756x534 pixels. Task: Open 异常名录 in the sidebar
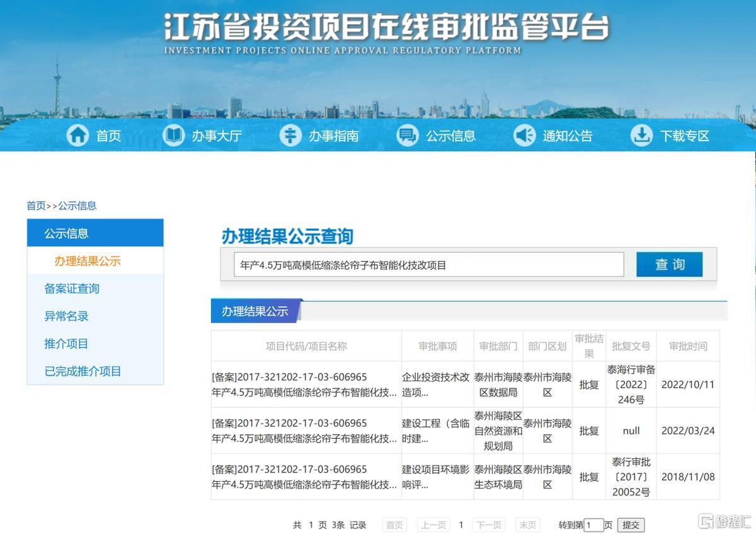pyautogui.click(x=66, y=316)
